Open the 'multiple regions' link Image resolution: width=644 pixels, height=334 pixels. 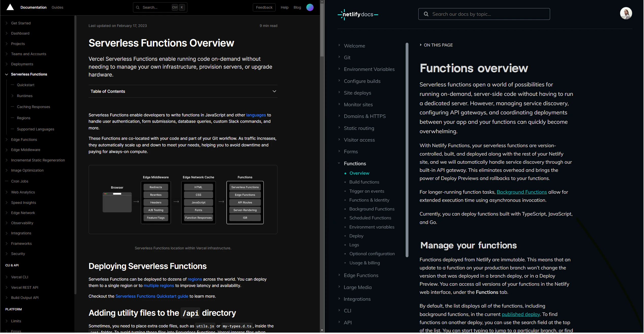point(159,285)
